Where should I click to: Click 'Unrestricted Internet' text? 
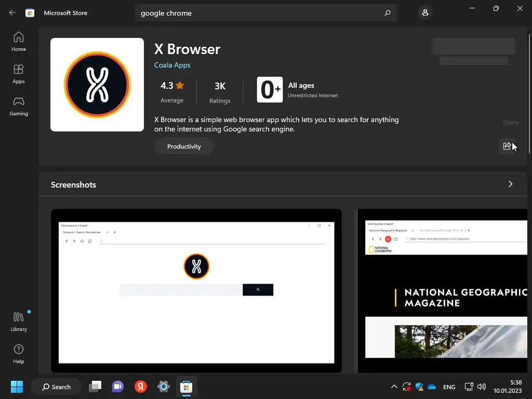click(312, 96)
